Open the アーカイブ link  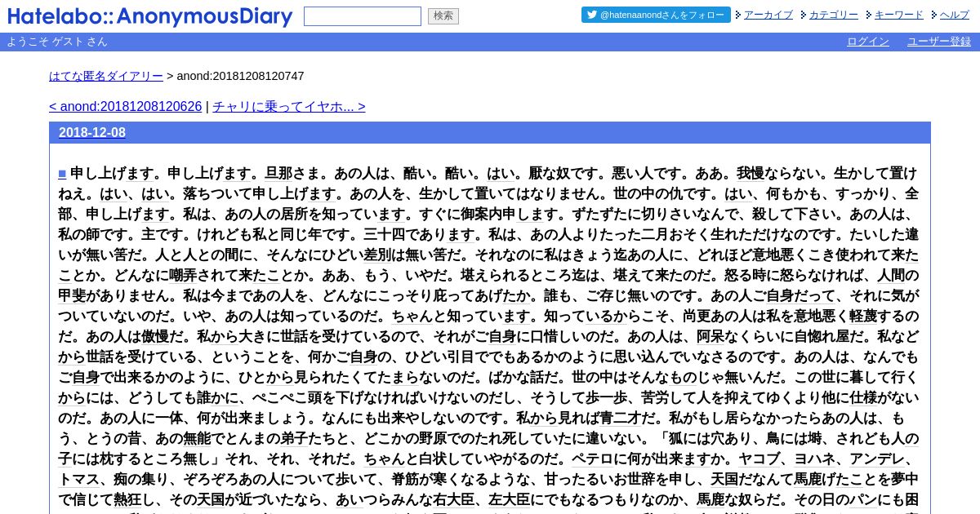[768, 15]
